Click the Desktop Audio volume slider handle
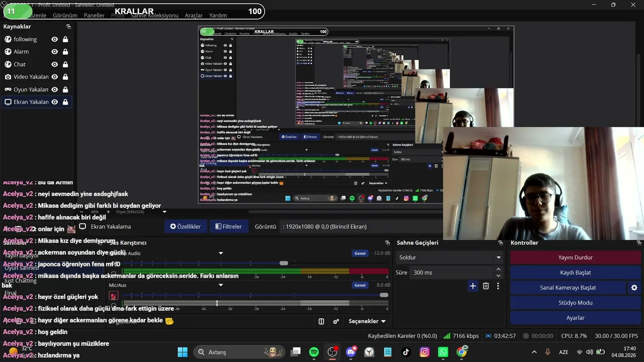The image size is (644, 362). (284, 263)
